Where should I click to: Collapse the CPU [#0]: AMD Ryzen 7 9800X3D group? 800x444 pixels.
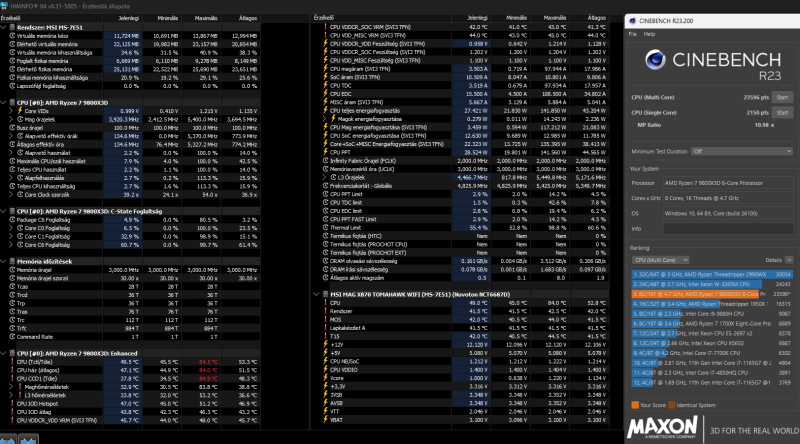4,103
